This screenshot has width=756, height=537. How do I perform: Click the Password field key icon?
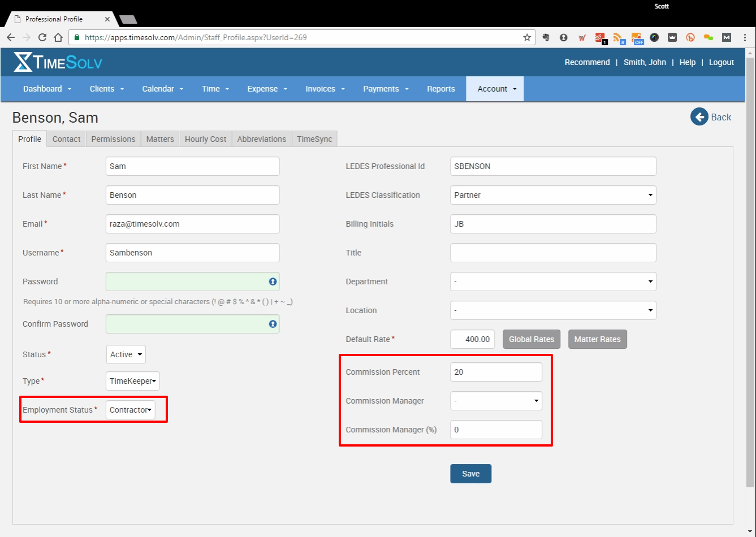pyautogui.click(x=273, y=282)
